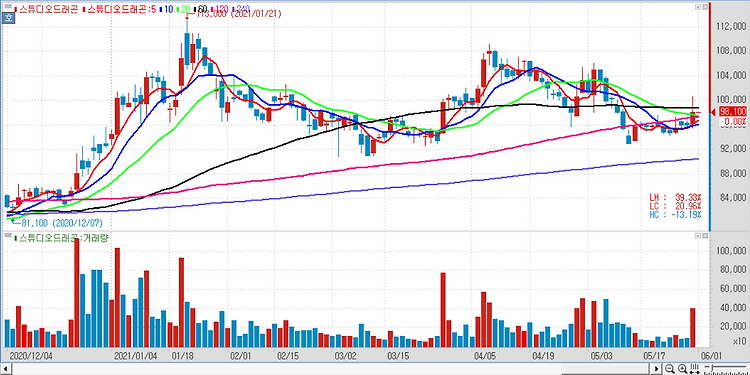Click the 60,000 volume axis label

point(734,289)
